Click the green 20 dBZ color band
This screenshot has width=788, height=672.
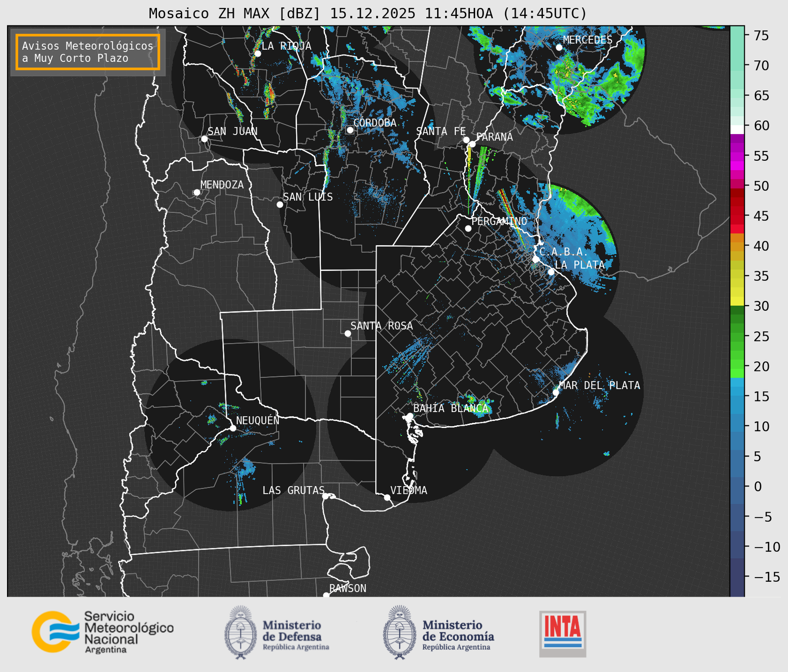click(737, 367)
